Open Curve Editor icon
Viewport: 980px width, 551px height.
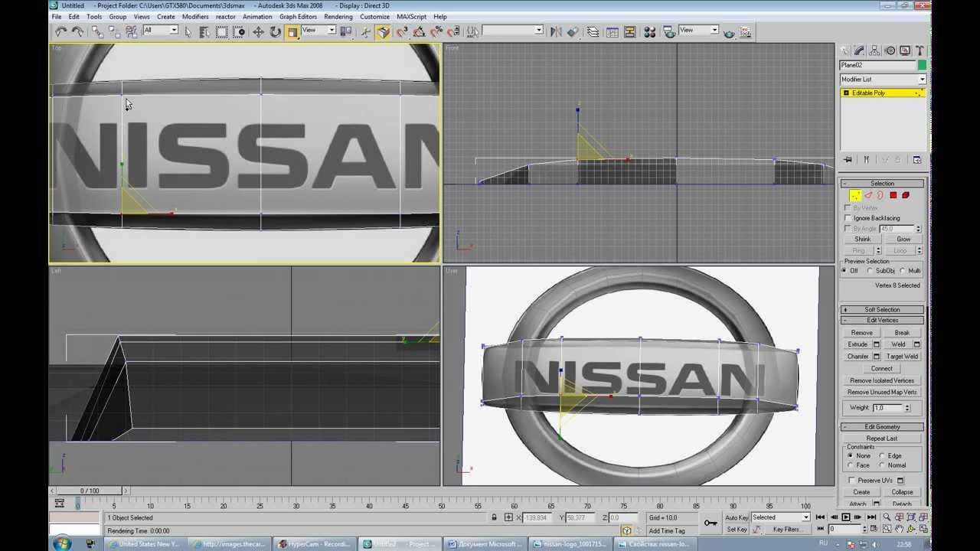coord(612,31)
